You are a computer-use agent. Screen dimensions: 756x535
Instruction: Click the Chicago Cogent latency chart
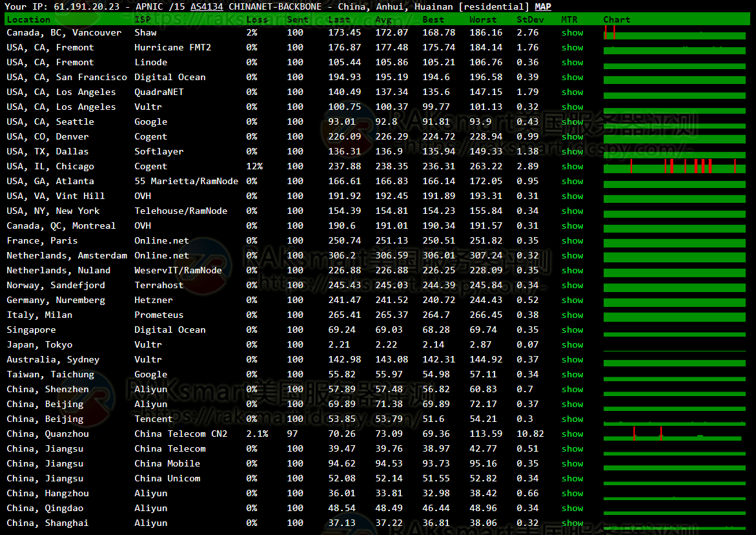click(x=675, y=166)
